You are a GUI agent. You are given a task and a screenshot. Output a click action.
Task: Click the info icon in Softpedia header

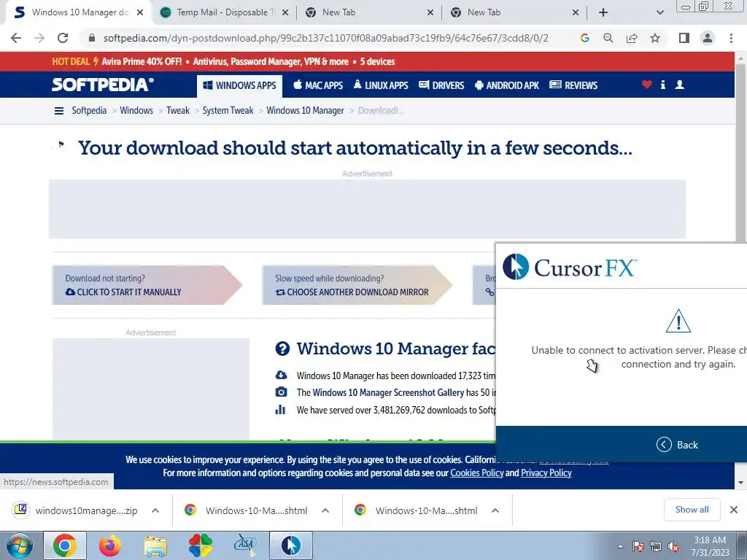662,85
